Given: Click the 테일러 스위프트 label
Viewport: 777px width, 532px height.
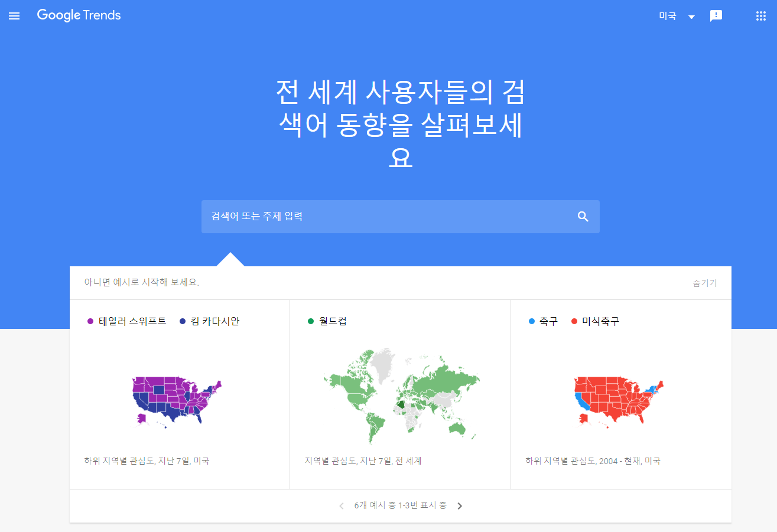Looking at the screenshot, I should pyautogui.click(x=132, y=321).
